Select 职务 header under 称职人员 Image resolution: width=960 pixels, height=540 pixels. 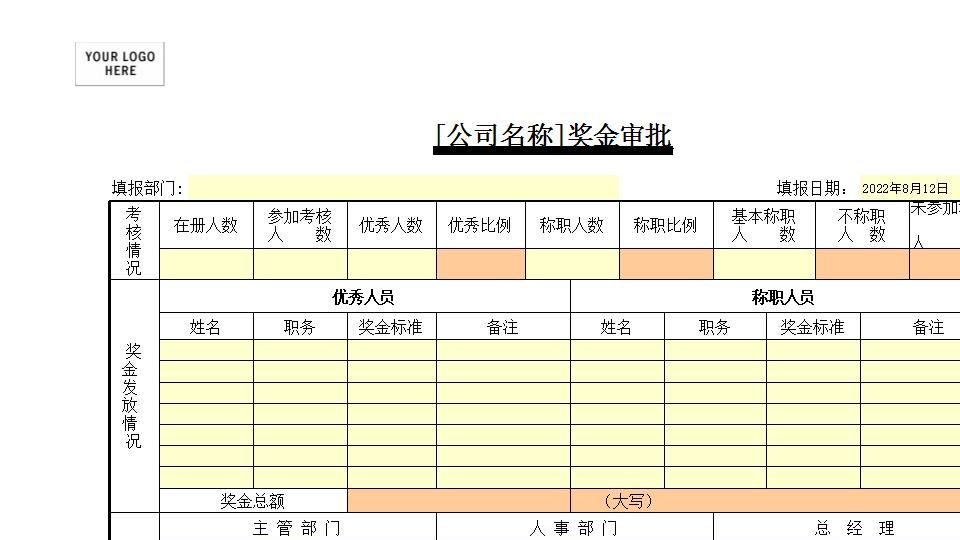714,326
